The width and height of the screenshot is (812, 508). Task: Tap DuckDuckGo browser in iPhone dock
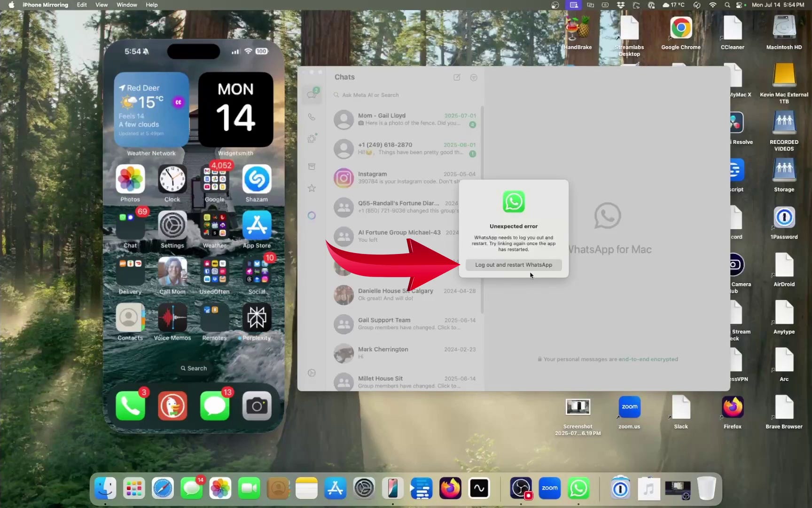coord(172,405)
